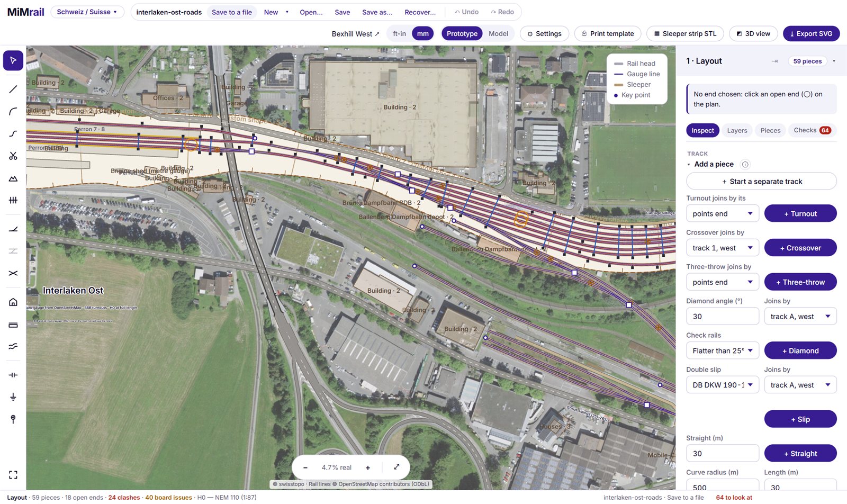The height and width of the screenshot is (504, 847).
Task: Open Turnout joins by points end dropdown
Action: [x=723, y=213]
